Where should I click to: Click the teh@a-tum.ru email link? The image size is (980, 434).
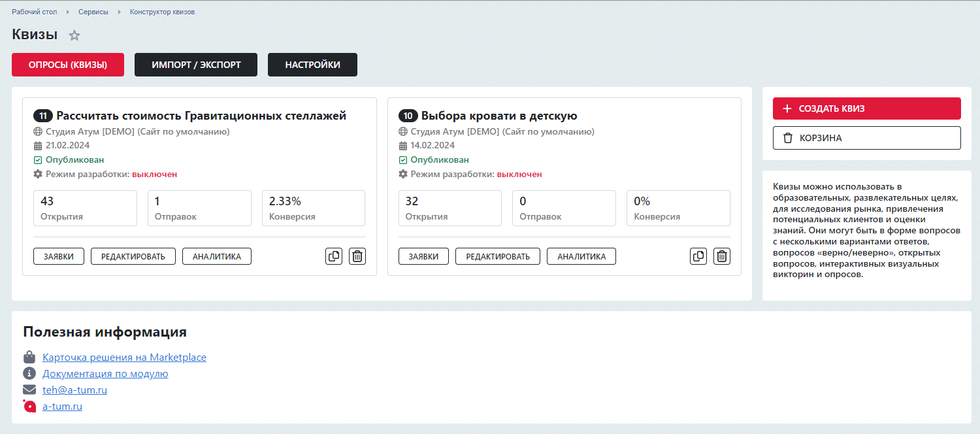[x=74, y=390]
